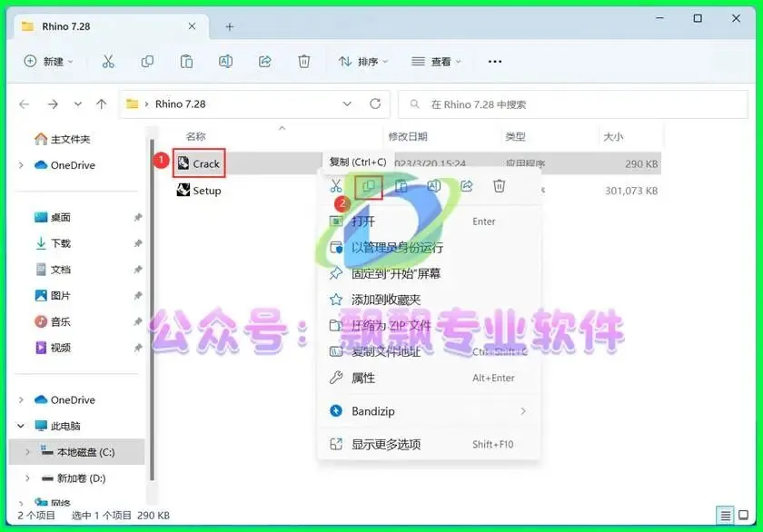Click the toolbar Cut scissors icon
This screenshot has width=763, height=532.
coord(108,61)
